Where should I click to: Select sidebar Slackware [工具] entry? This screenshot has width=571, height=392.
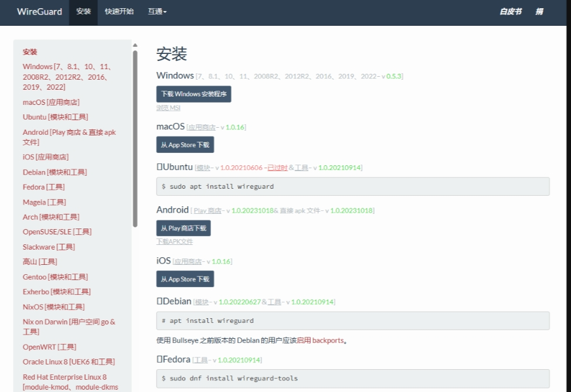49,247
